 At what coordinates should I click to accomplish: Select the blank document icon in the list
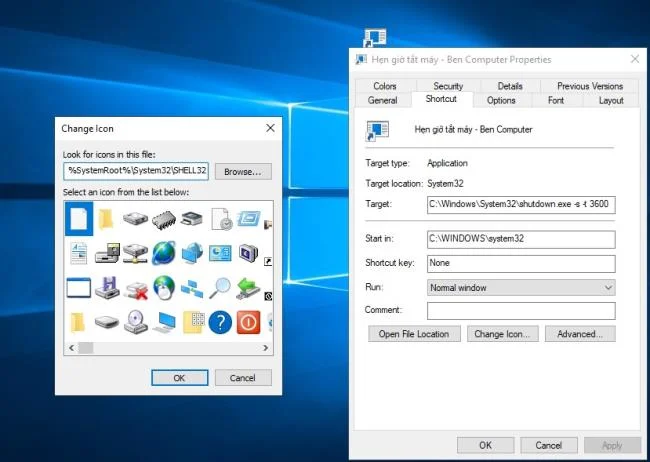point(79,219)
